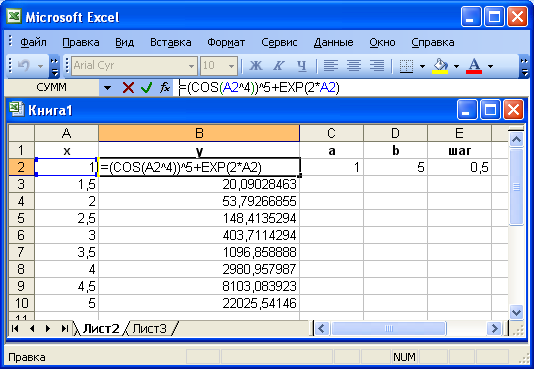Confirm formula entry with green check
The image size is (534, 369).
click(146, 88)
